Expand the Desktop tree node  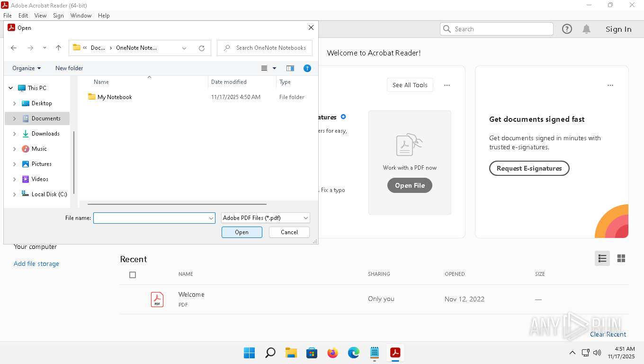pyautogui.click(x=14, y=103)
